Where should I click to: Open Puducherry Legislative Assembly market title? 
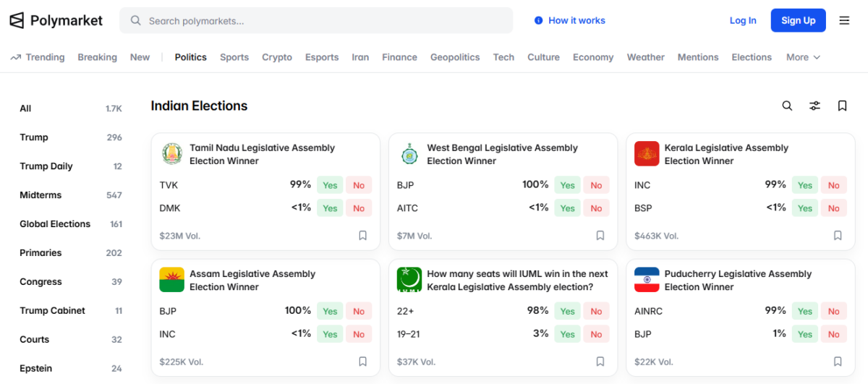(x=738, y=280)
